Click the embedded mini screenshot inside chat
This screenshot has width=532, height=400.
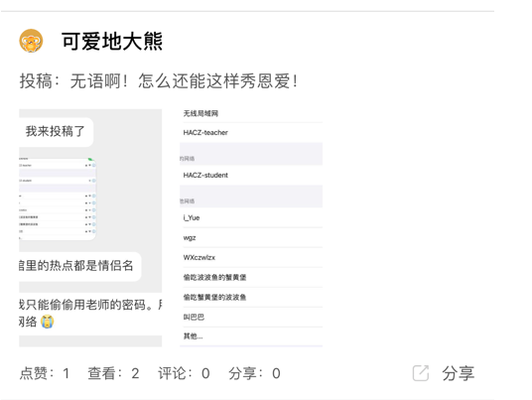coord(58,199)
